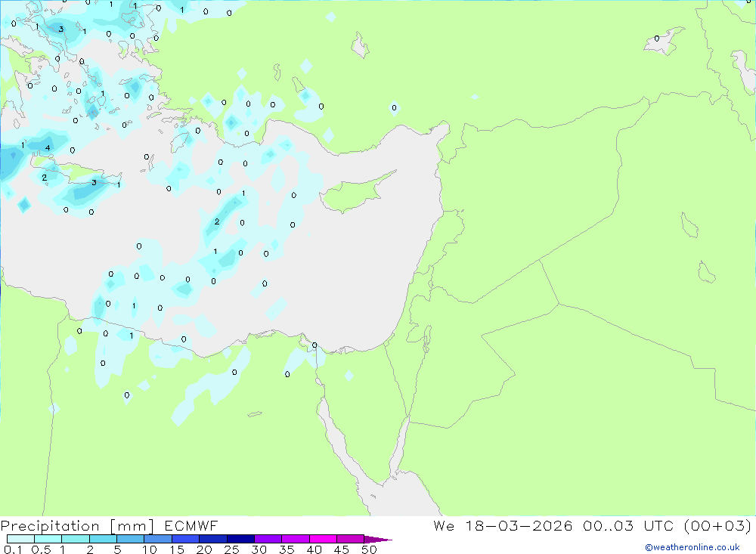Click the legend label "35"
Screen dimensions: 756x554
pyautogui.click(x=287, y=549)
